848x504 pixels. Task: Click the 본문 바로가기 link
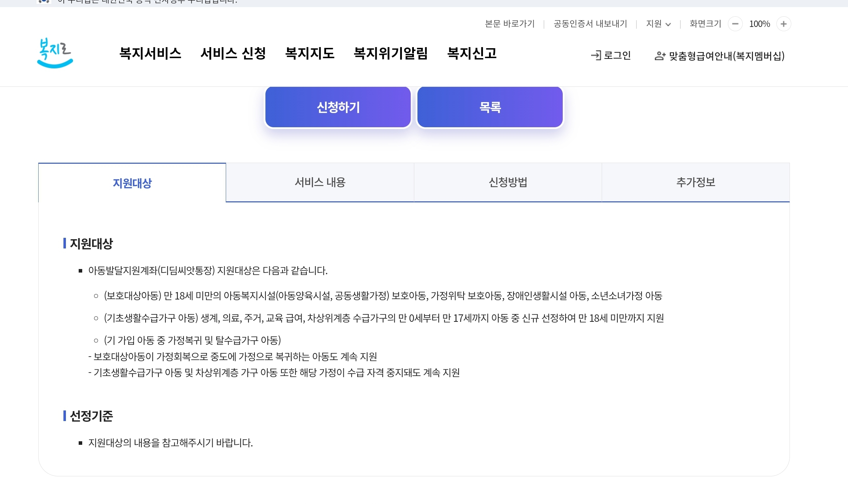tap(510, 24)
